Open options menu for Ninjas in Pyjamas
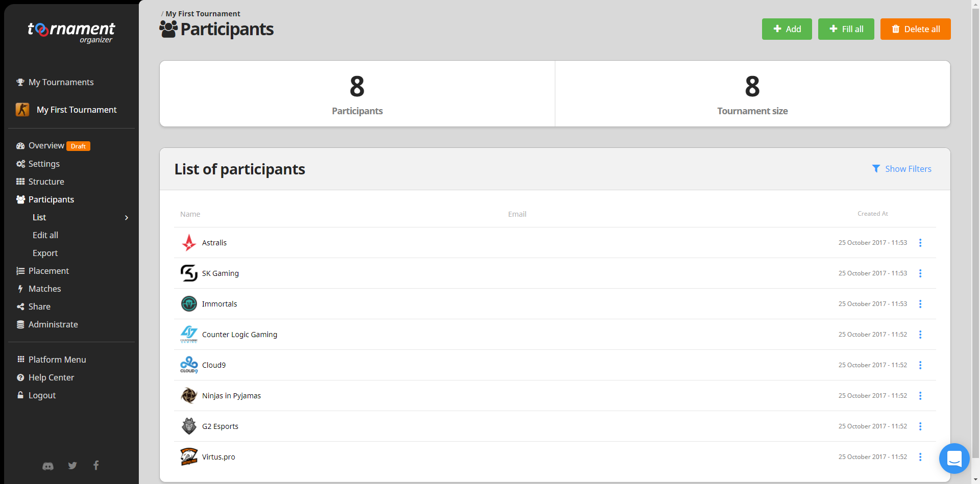This screenshot has height=484, width=980. (920, 396)
